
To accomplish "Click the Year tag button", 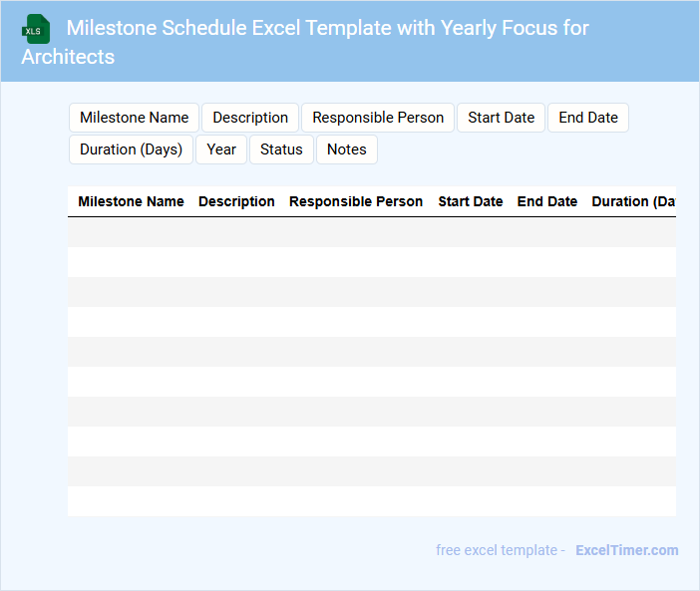I will point(221,149).
